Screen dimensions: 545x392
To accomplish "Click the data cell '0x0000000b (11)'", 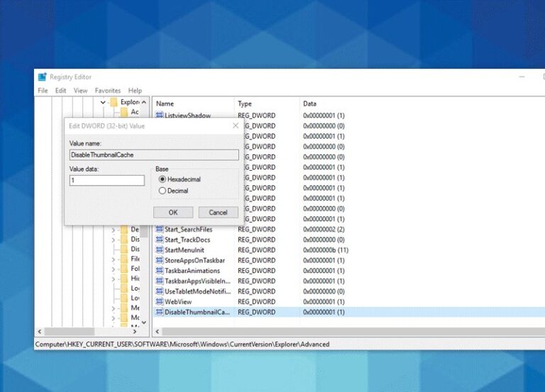I will tap(325, 250).
